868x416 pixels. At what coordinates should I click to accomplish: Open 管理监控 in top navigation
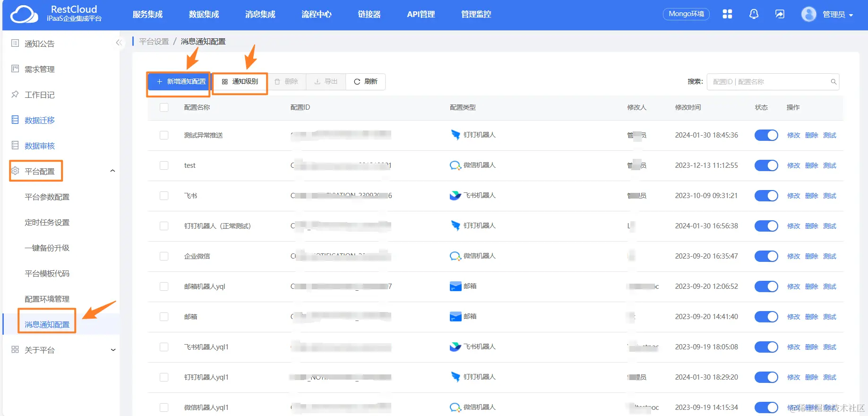pyautogui.click(x=476, y=14)
